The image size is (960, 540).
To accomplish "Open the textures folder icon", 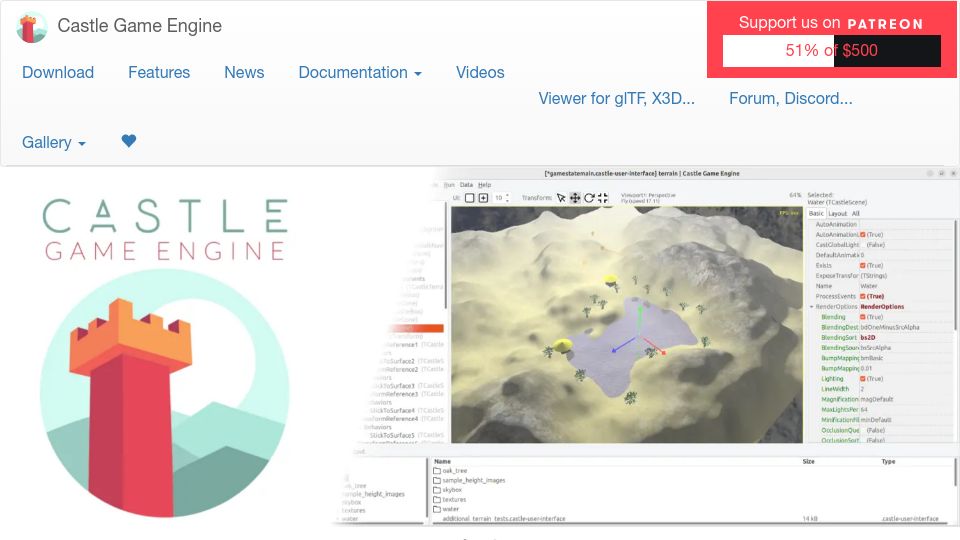I will click(x=437, y=500).
